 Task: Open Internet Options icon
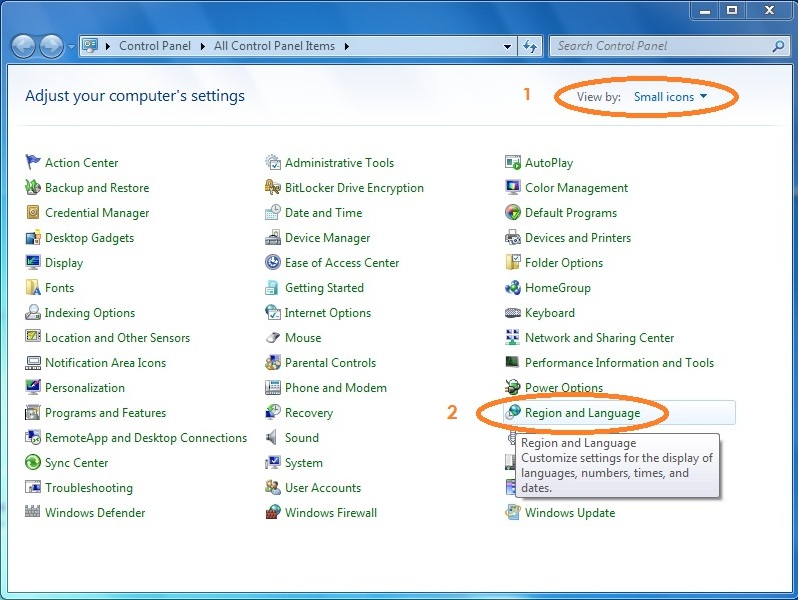click(x=273, y=312)
